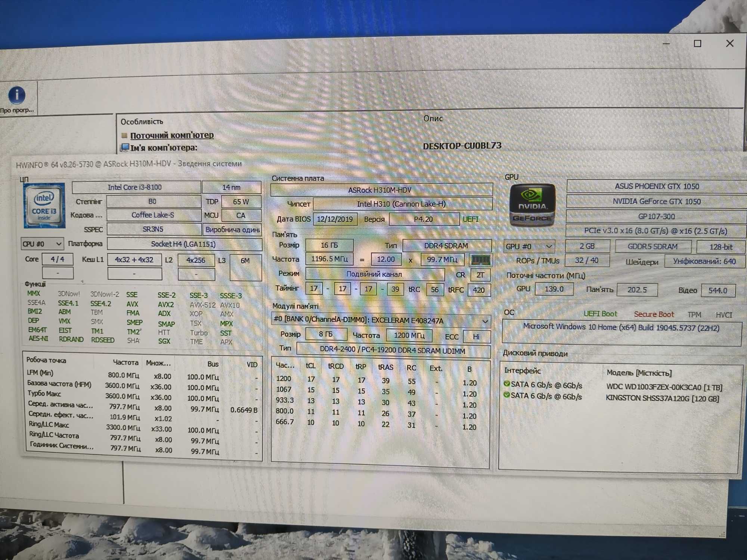
Task: Click the Відео clock 544.0 value
Action: (x=718, y=290)
